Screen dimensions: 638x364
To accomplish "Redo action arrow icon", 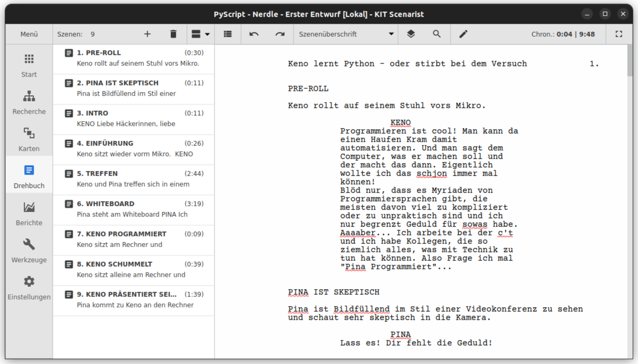I will click(x=280, y=34).
